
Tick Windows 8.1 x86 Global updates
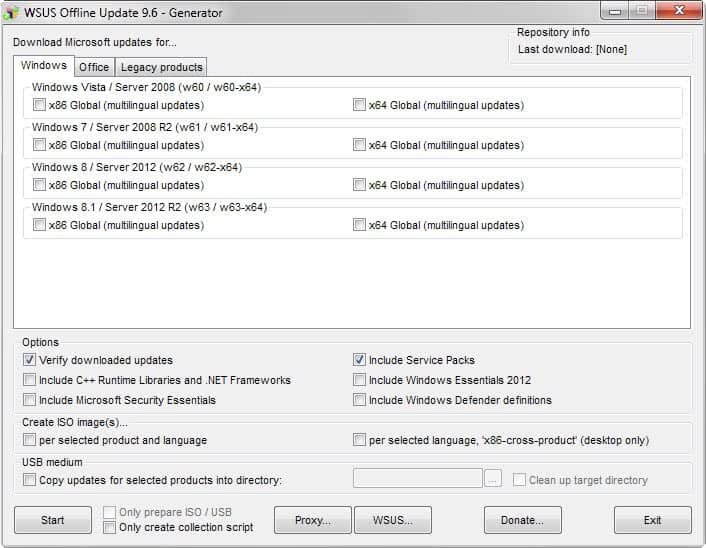click(39, 225)
